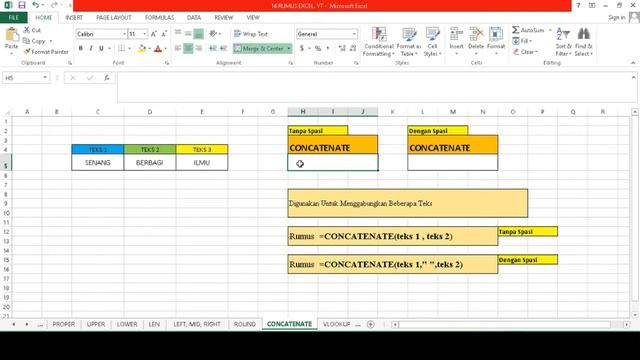Open the FILE tab
Image resolution: width=640 pixels, height=360 pixels.
tap(13, 18)
